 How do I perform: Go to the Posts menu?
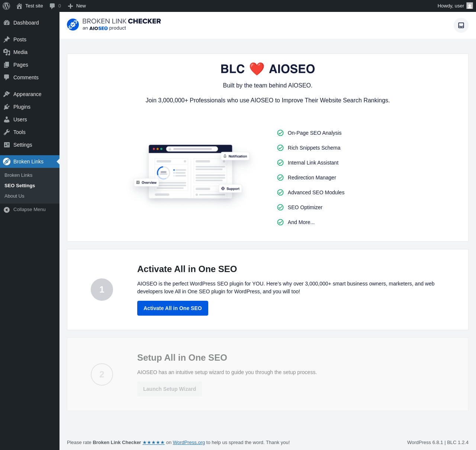pyautogui.click(x=30, y=39)
